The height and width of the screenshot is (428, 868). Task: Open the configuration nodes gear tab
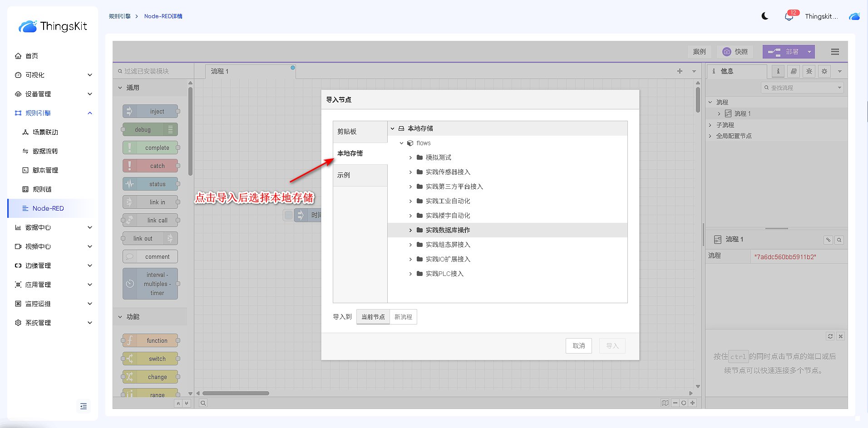824,71
